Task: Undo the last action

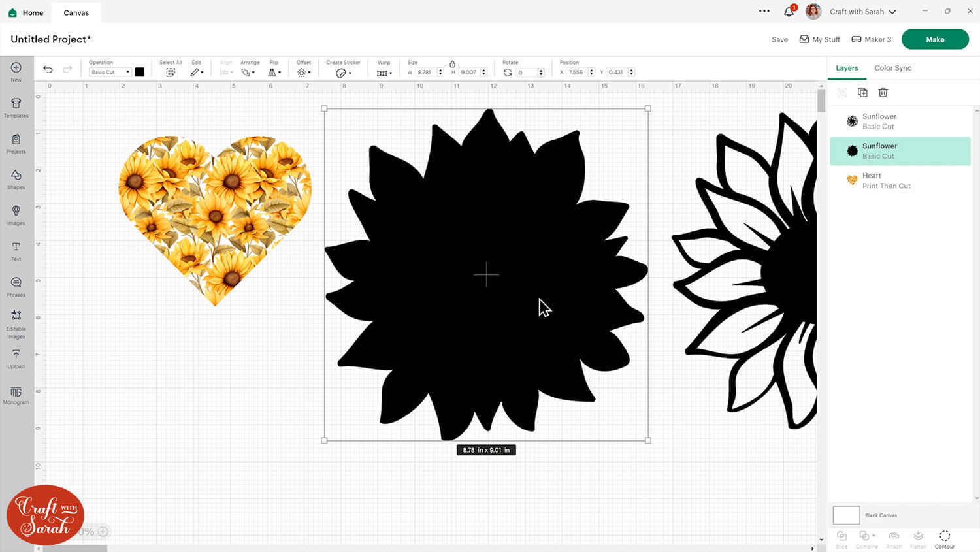Action: (48, 70)
